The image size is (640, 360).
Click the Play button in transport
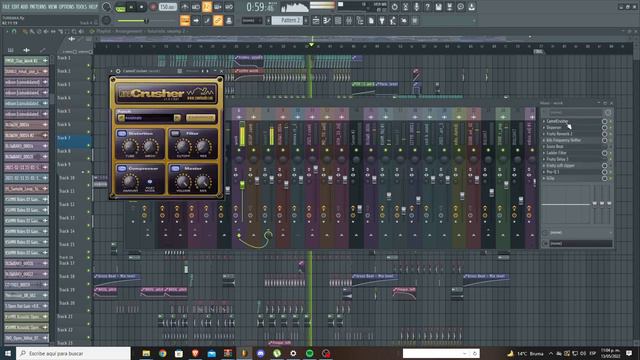[131, 7]
